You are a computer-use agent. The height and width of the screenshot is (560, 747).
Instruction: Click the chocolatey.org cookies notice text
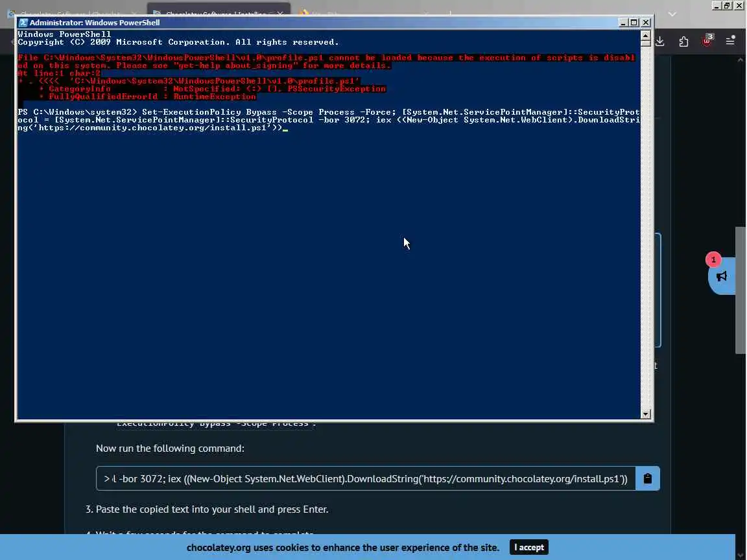pos(343,548)
